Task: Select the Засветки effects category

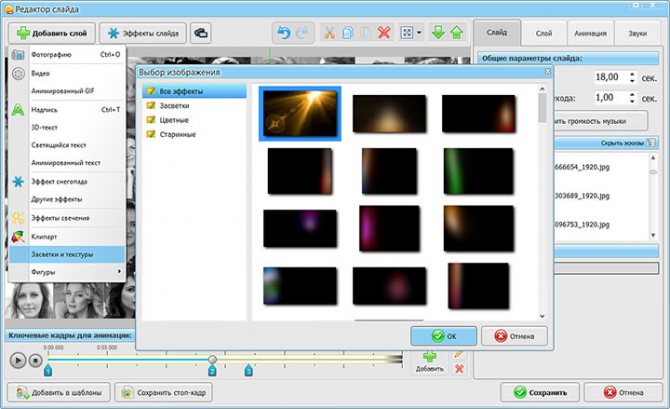Action: (x=174, y=105)
